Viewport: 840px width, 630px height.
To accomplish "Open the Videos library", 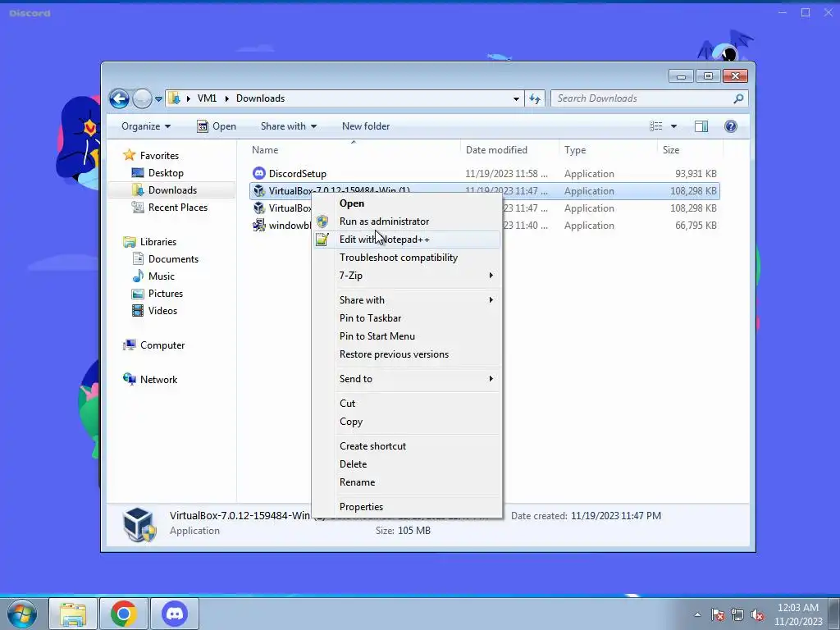I will tap(154, 311).
